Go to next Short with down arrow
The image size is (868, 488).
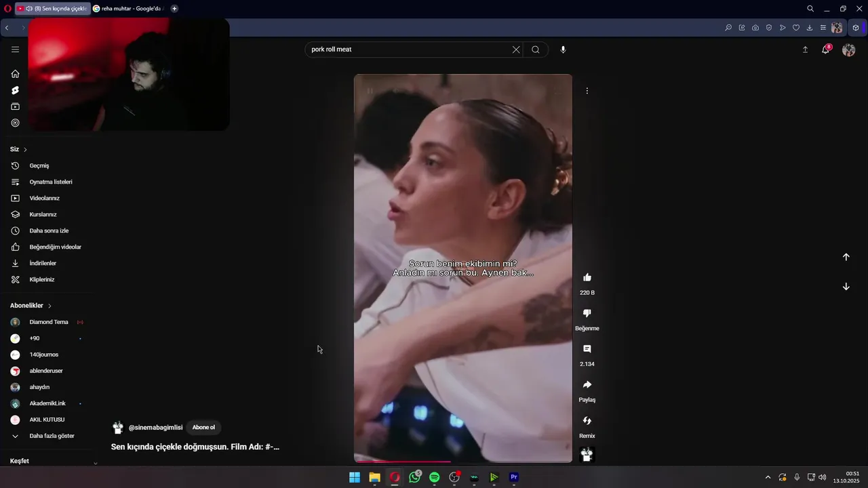846,287
